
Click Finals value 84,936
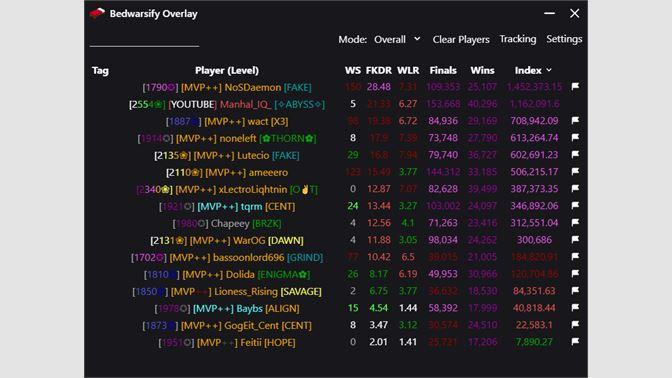coord(443,121)
